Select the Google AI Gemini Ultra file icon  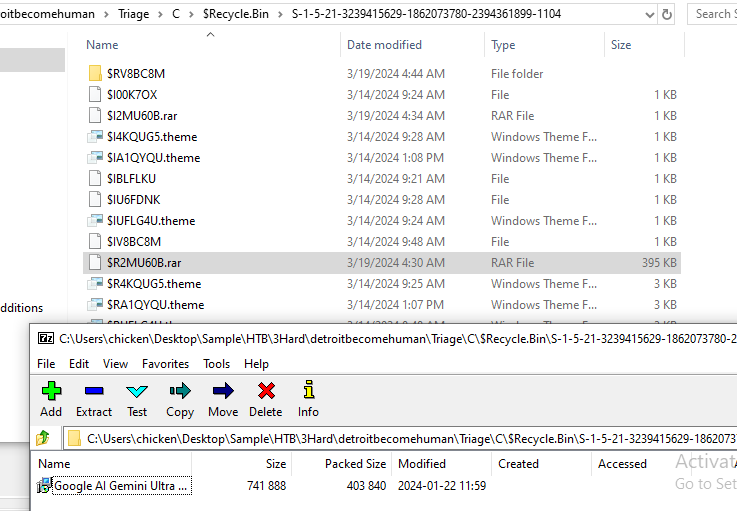[x=44, y=486]
